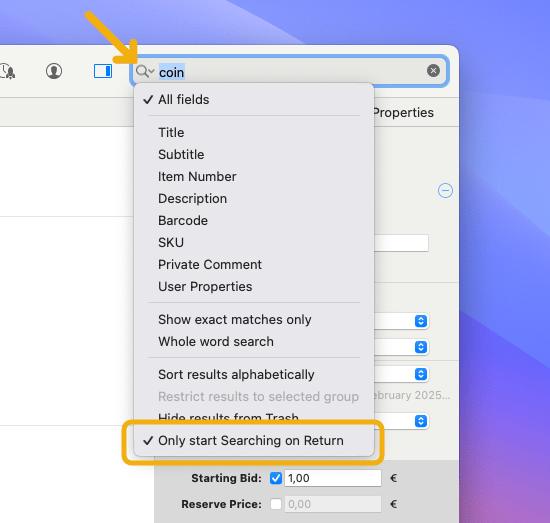The height and width of the screenshot is (523, 550).
Task: Open the topmost blue popup stepper
Action: pos(421,321)
